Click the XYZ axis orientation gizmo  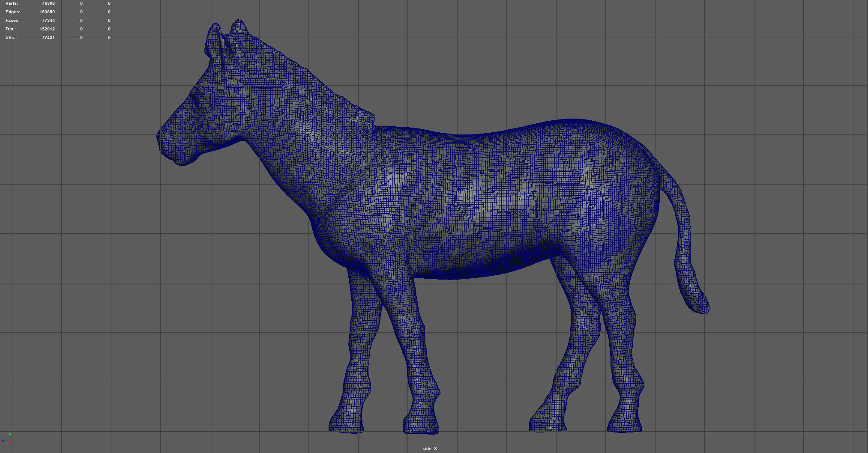click(x=6, y=439)
